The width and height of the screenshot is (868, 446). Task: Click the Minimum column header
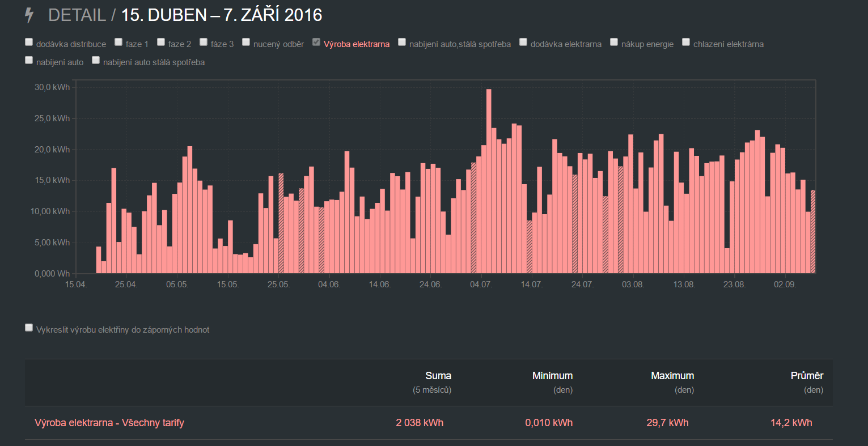pyautogui.click(x=552, y=376)
